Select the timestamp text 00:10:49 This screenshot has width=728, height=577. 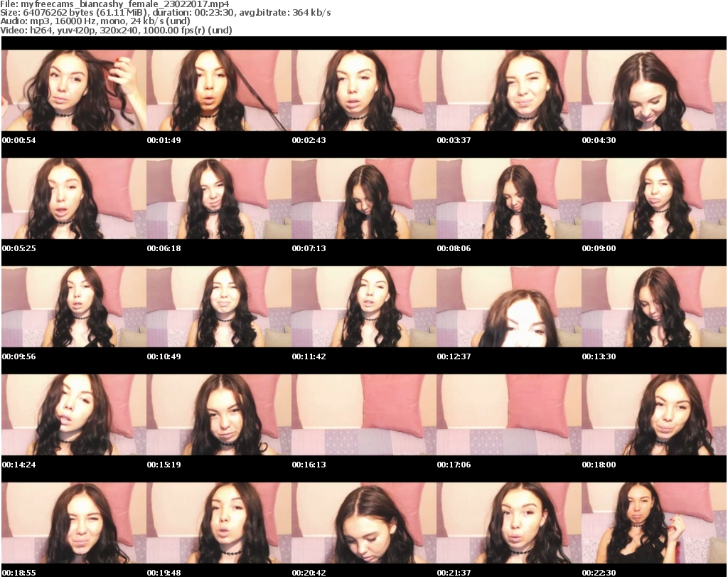click(164, 356)
